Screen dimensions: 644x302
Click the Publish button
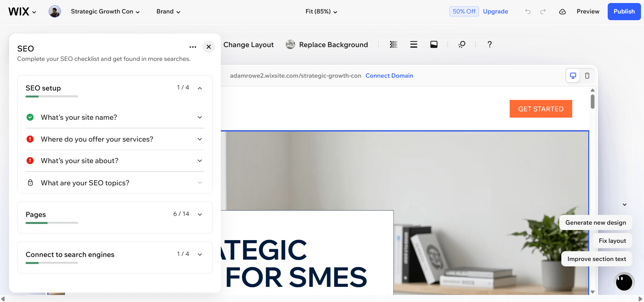624,12
